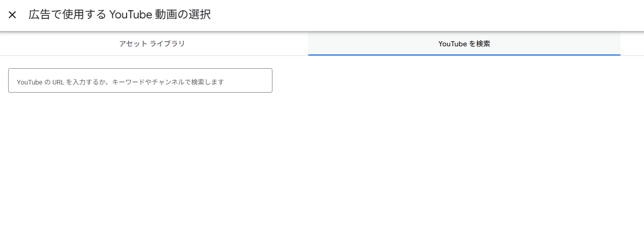Click the active YouTube を検索 tab label

click(x=464, y=44)
